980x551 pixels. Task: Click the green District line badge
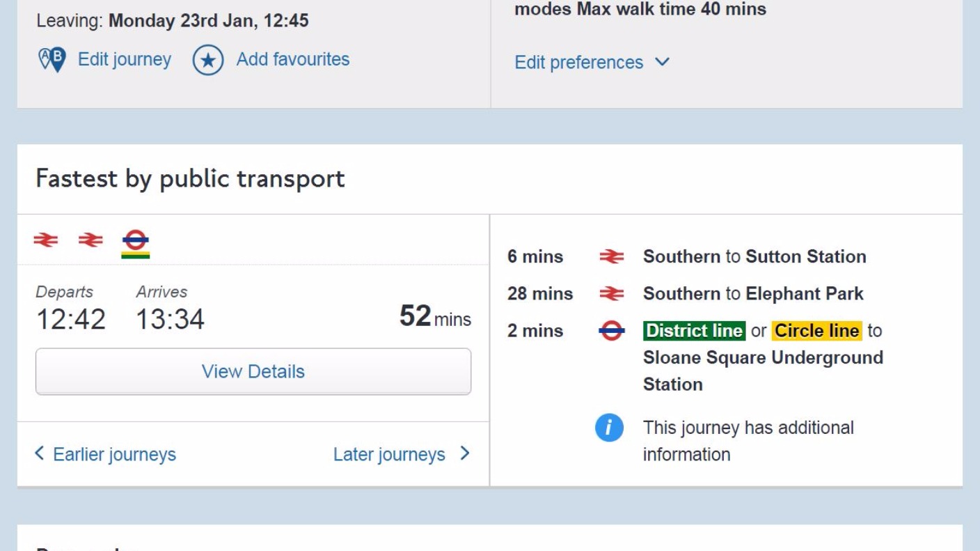point(693,330)
